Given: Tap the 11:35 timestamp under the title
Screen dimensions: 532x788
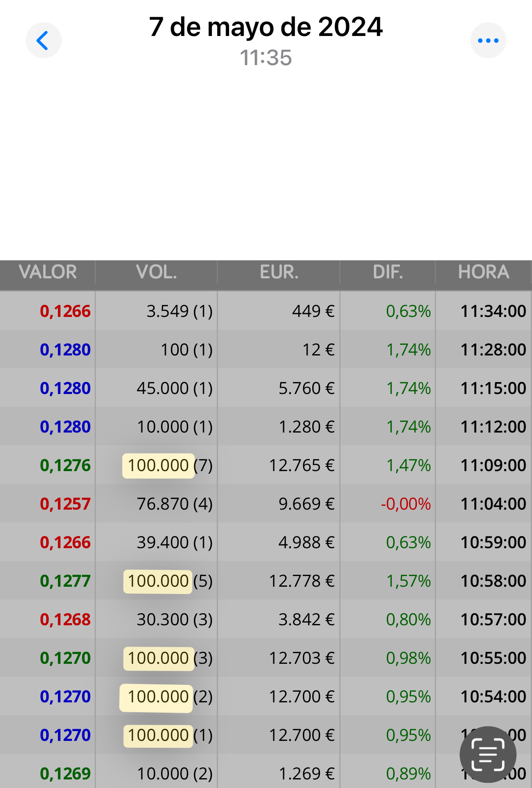Looking at the screenshot, I should pyautogui.click(x=266, y=58).
